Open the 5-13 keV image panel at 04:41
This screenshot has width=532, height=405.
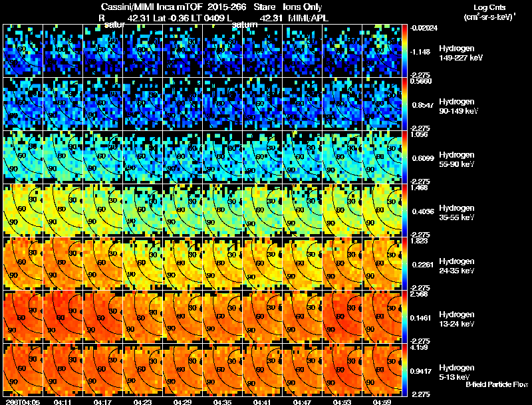[262, 370]
